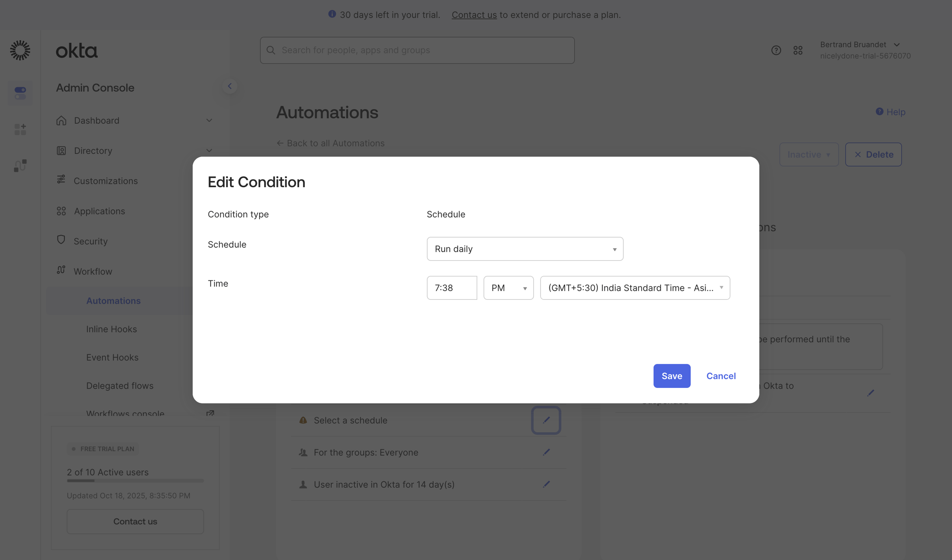The image size is (952, 560).
Task: Click the user icon beside User inactive
Action: pos(303,485)
